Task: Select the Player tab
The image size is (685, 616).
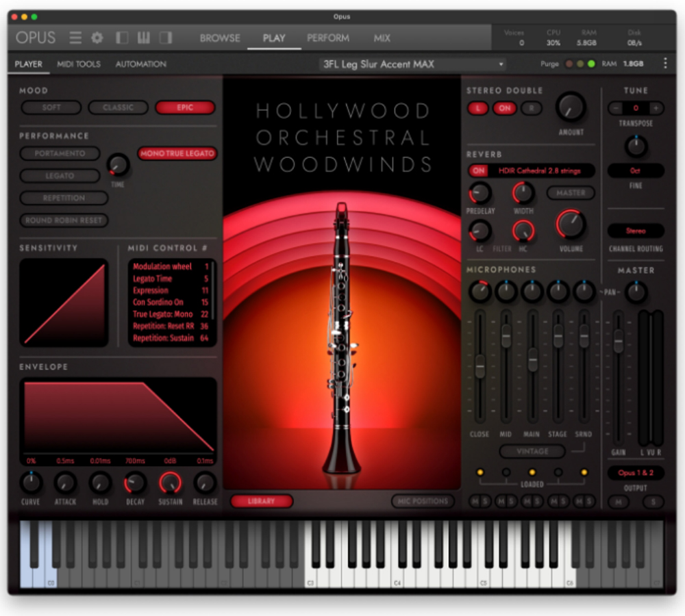Action: point(28,64)
